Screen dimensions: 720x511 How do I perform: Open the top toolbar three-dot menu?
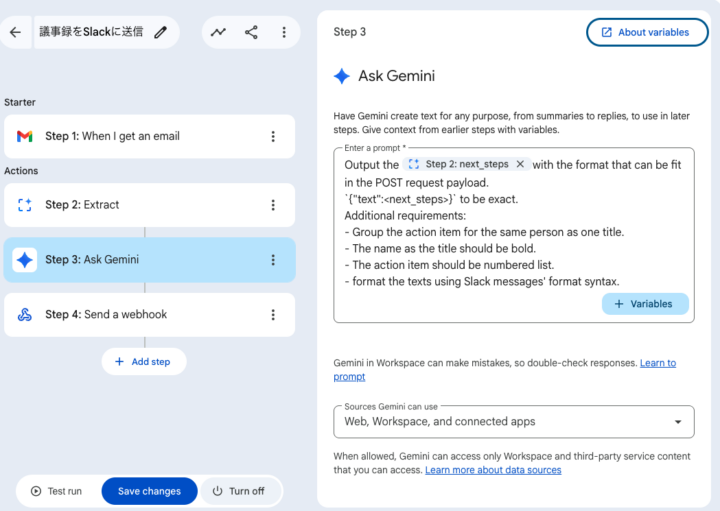click(284, 32)
